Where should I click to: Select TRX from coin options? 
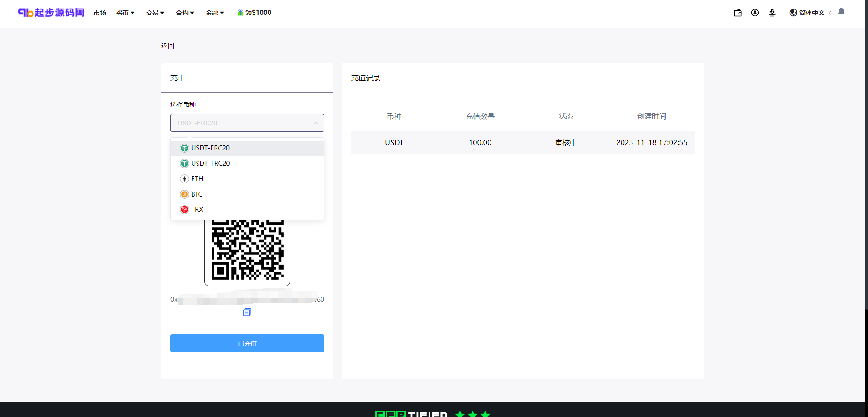coord(197,210)
